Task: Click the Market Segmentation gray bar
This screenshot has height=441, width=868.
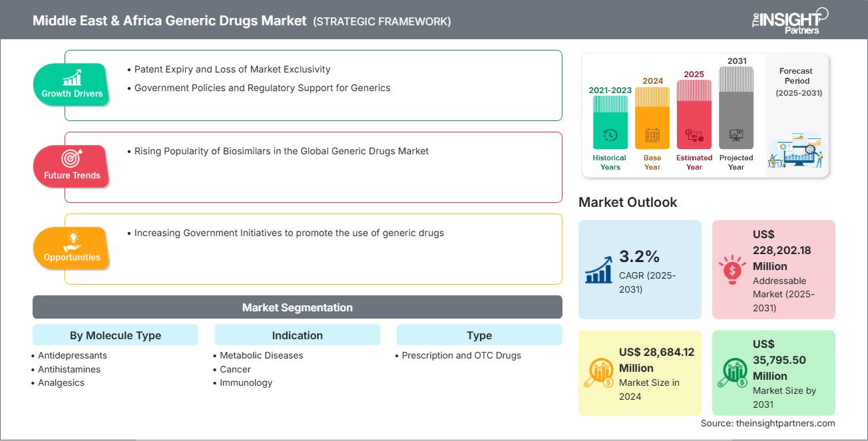Action: pyautogui.click(x=297, y=307)
